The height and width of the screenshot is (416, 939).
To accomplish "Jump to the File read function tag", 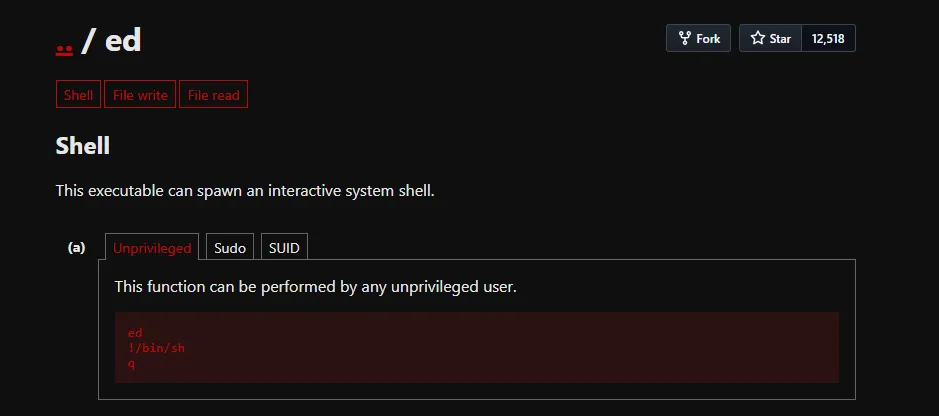I will 213,95.
